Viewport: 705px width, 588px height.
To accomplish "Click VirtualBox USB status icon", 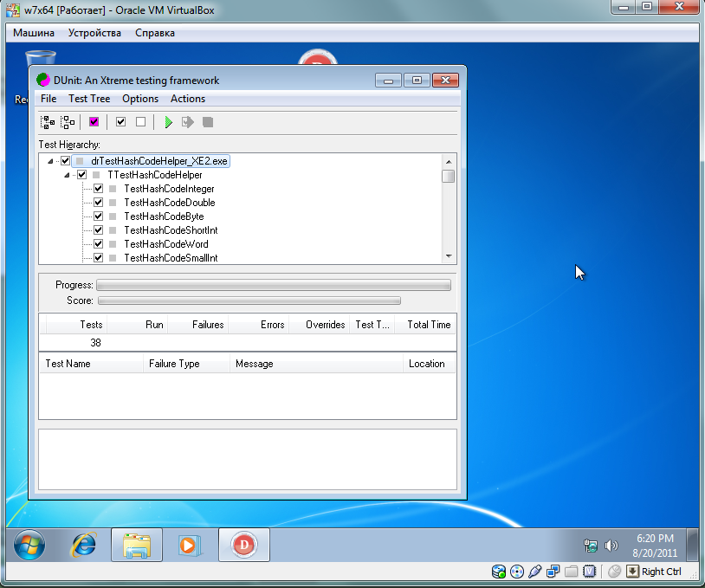I will 535,572.
